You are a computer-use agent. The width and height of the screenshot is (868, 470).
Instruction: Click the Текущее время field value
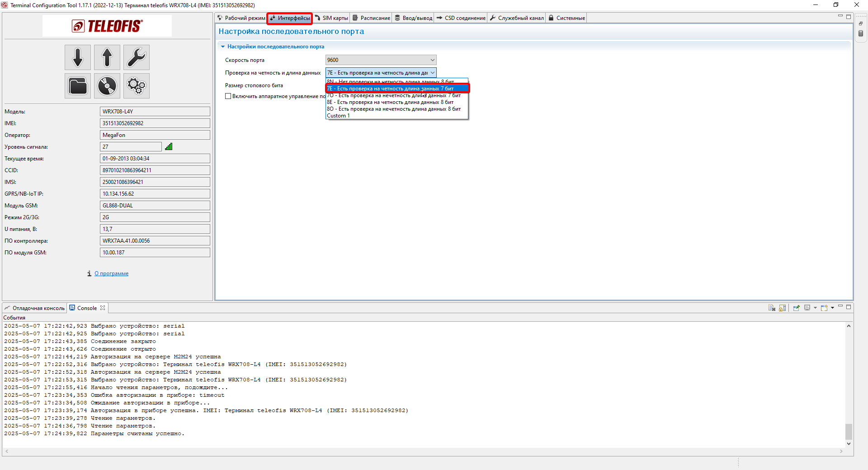tap(155, 159)
